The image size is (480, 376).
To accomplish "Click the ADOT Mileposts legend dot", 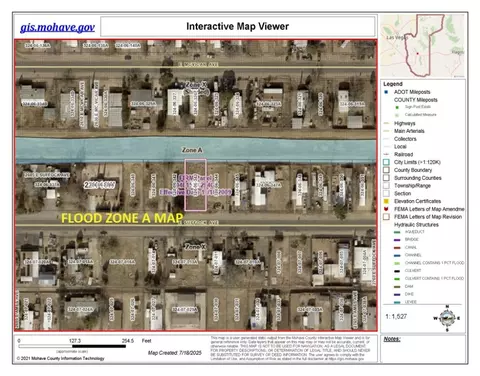I will (x=386, y=92).
